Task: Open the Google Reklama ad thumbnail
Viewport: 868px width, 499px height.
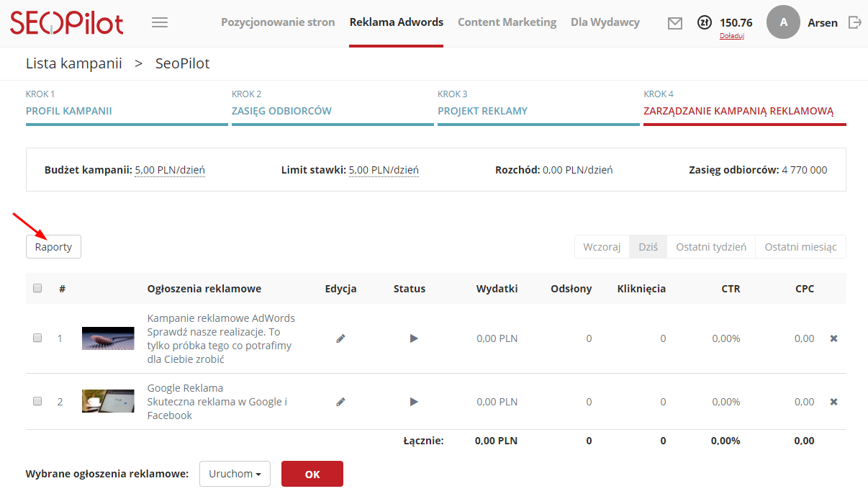Action: [108, 401]
